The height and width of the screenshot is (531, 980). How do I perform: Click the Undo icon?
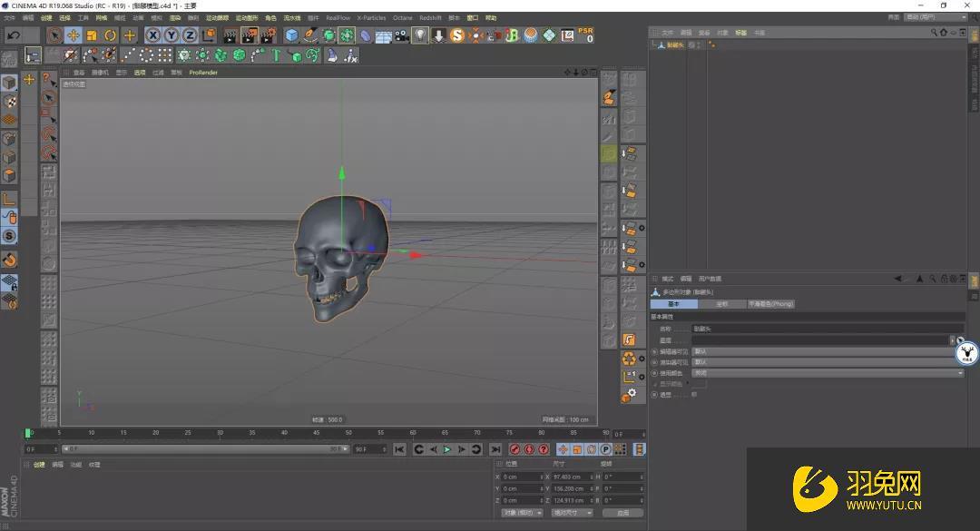[x=13, y=34]
